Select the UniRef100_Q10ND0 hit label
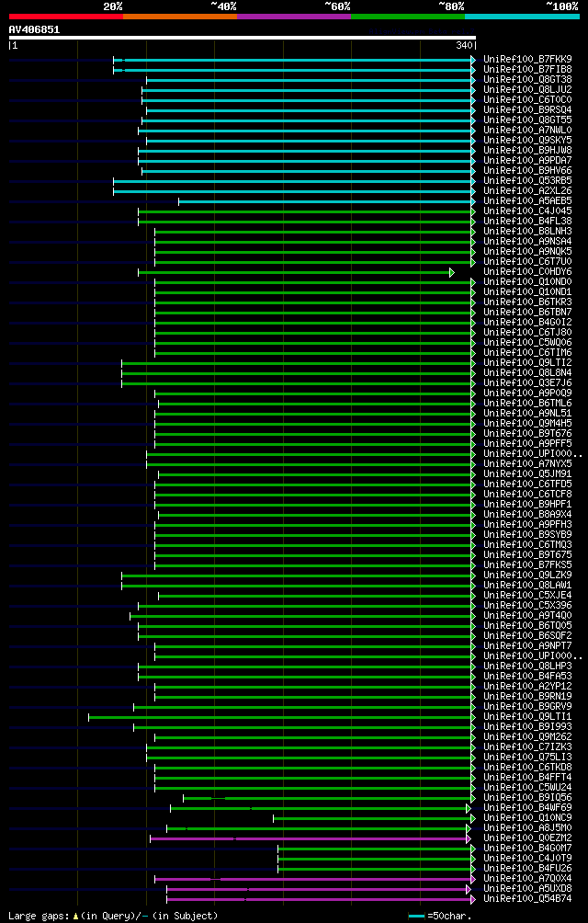The width and height of the screenshot is (588, 923). click(x=527, y=282)
